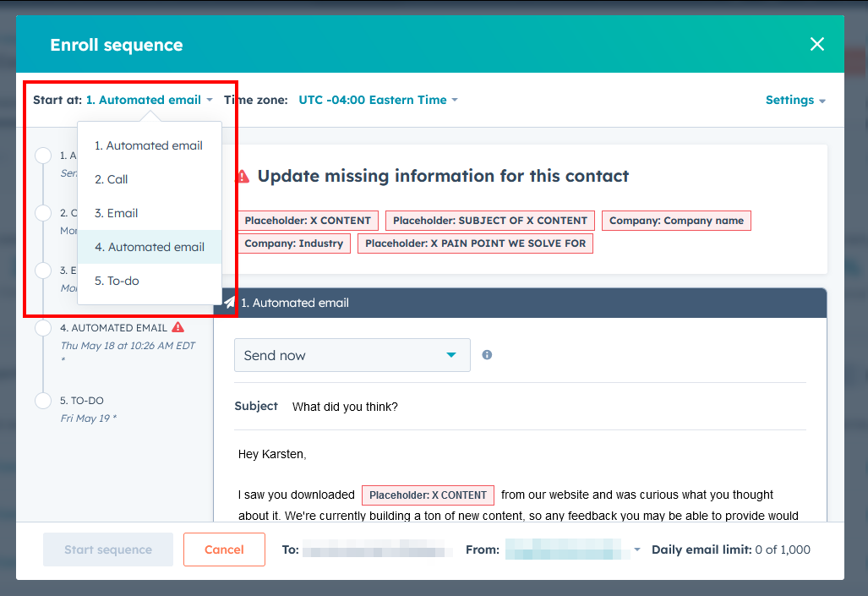Click the info icon beside the Send now dropdown
The width and height of the screenshot is (868, 596).
point(487,355)
